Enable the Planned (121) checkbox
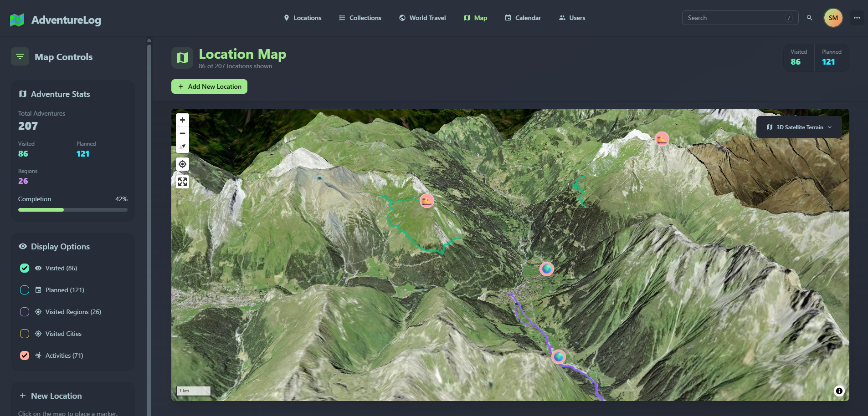The image size is (868, 416). [x=25, y=290]
